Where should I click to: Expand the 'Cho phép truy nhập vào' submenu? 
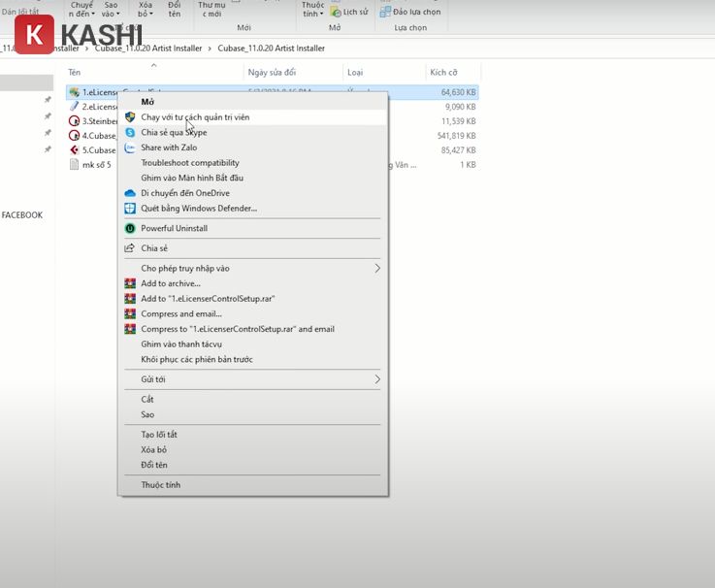(x=377, y=268)
